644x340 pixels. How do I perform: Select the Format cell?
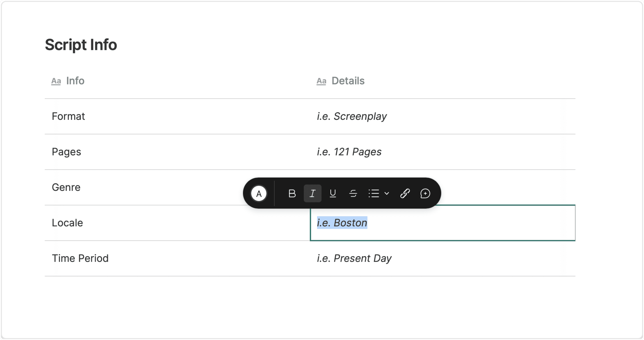pos(177,116)
